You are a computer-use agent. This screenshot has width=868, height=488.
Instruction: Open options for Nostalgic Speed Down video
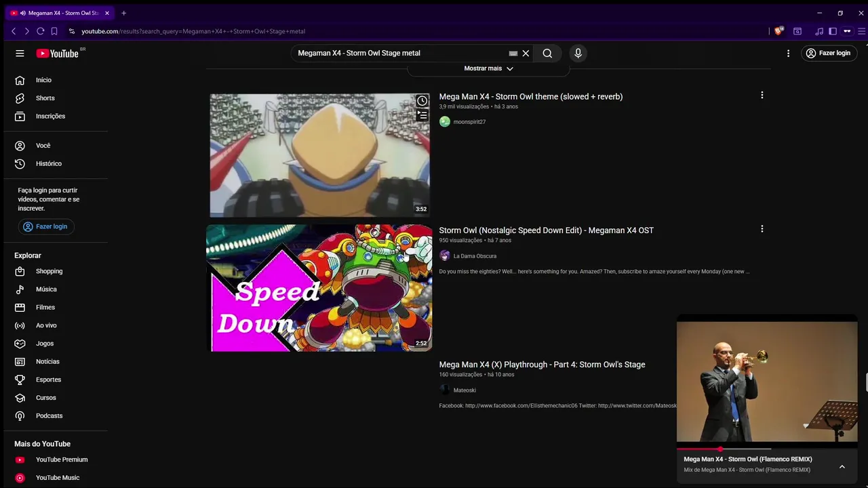tap(762, 229)
